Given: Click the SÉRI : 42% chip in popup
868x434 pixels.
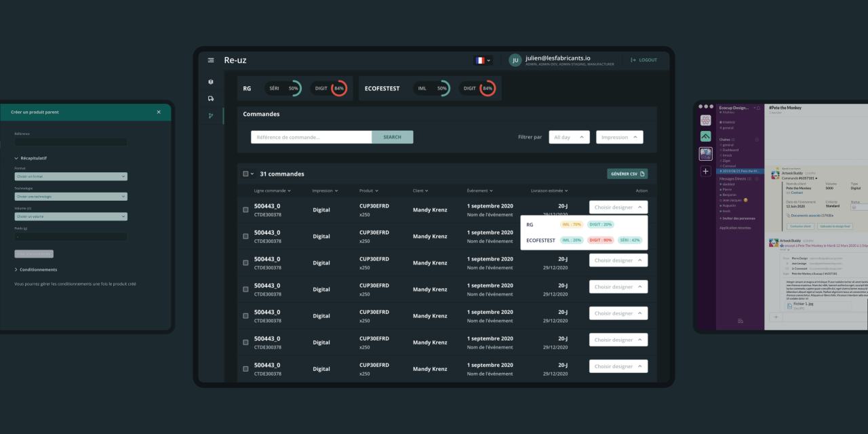Looking at the screenshot, I should point(630,240).
